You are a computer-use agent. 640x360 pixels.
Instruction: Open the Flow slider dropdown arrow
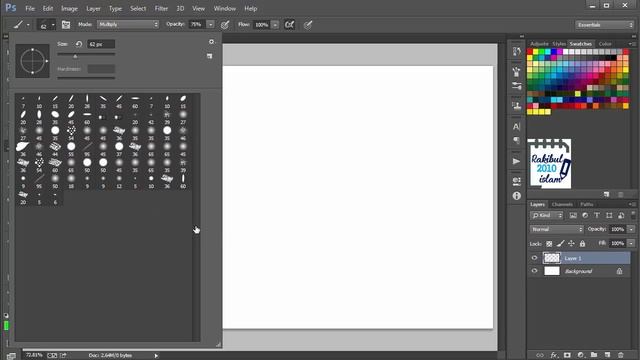(x=275, y=25)
